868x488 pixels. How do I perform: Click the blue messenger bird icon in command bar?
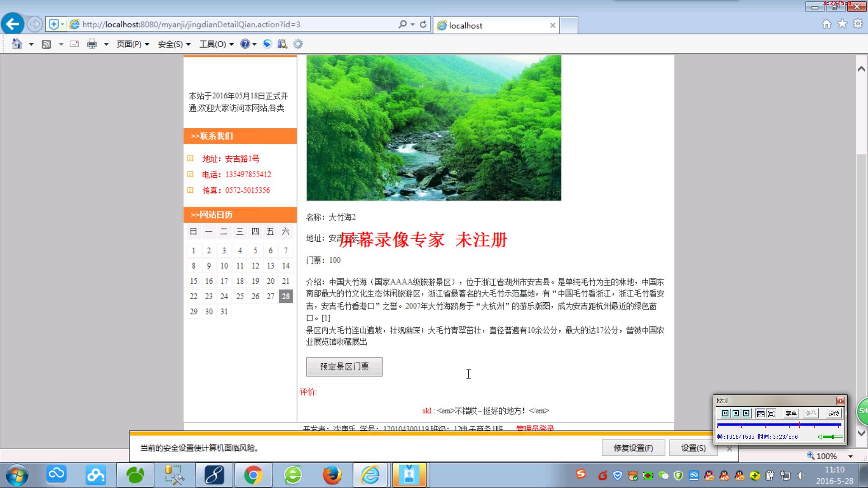[268, 44]
